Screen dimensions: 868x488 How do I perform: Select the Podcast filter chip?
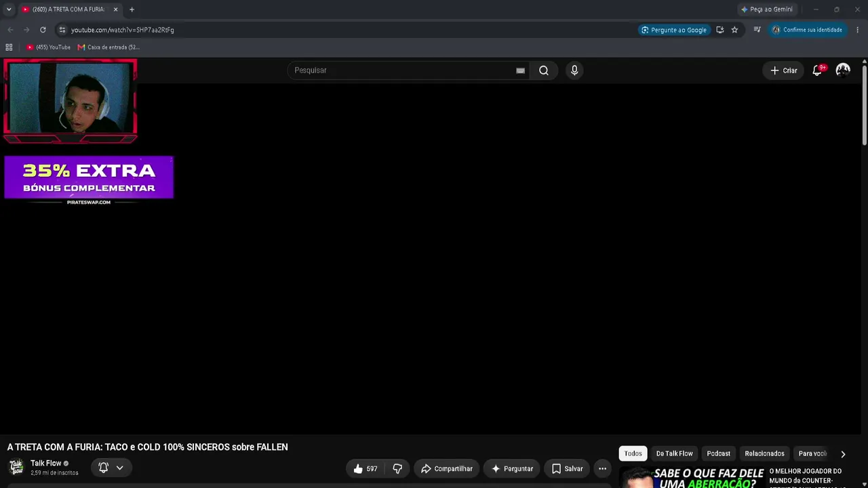(x=719, y=453)
